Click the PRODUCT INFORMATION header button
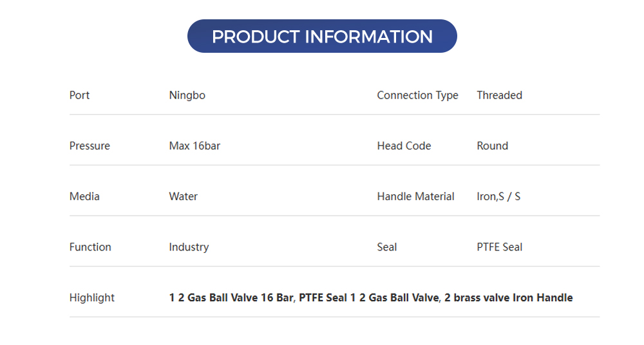The width and height of the screenshot is (644, 345). (322, 36)
